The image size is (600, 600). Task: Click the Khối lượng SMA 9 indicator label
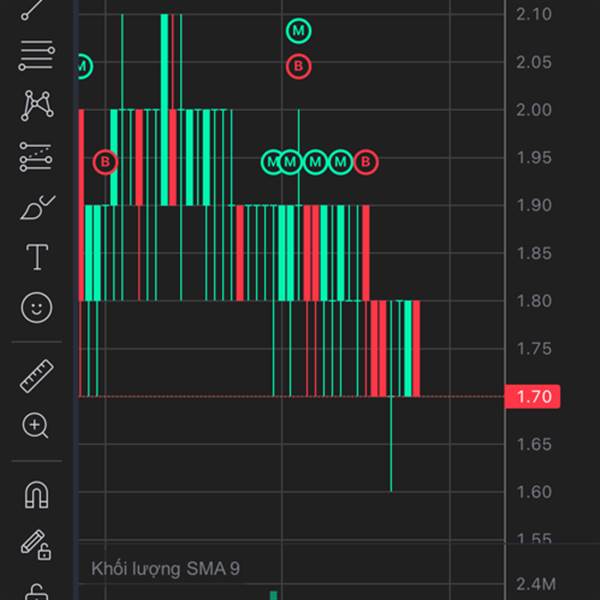tap(165, 569)
